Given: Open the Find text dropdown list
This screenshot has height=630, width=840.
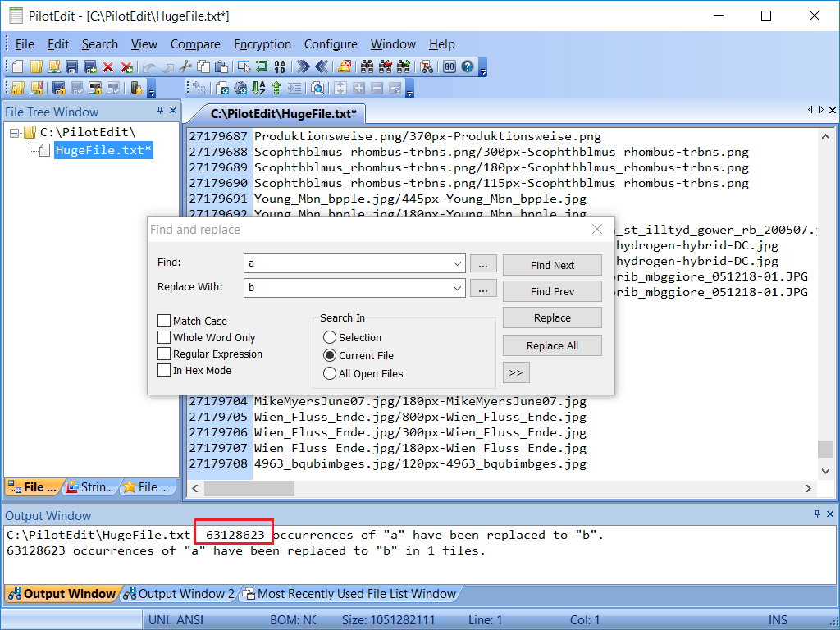Looking at the screenshot, I should coord(458,264).
